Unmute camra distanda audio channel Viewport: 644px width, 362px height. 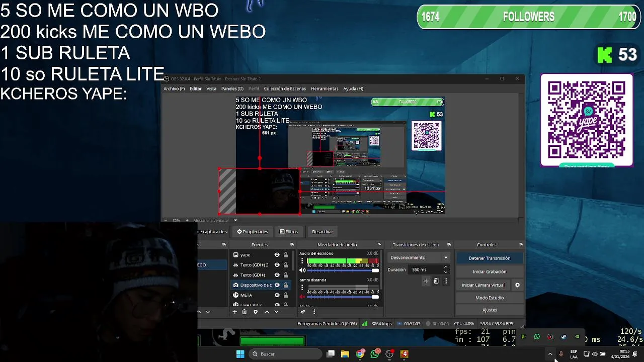pos(302,297)
